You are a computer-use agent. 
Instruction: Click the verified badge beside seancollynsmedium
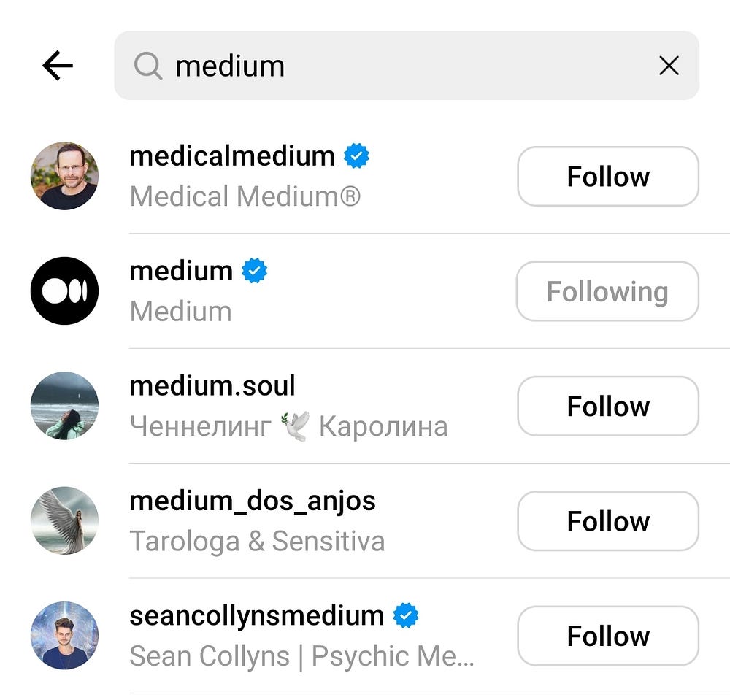tap(406, 615)
